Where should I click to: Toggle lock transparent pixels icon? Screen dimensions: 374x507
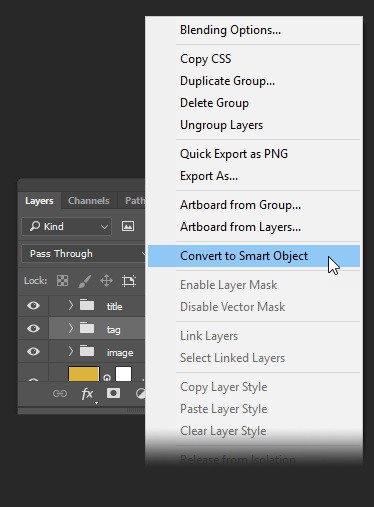click(x=62, y=281)
